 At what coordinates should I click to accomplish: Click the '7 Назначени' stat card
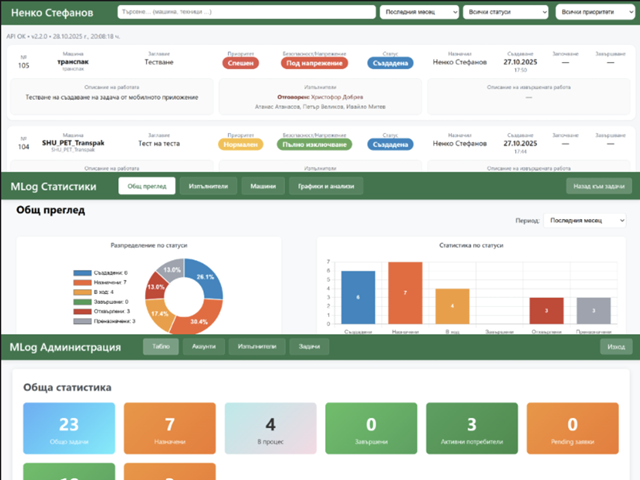point(170,428)
